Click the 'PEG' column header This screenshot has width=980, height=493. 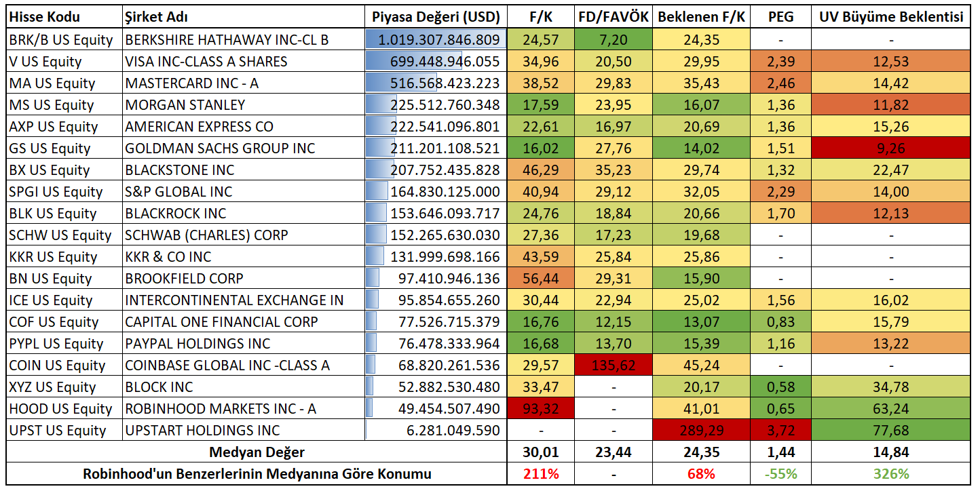[x=781, y=17]
